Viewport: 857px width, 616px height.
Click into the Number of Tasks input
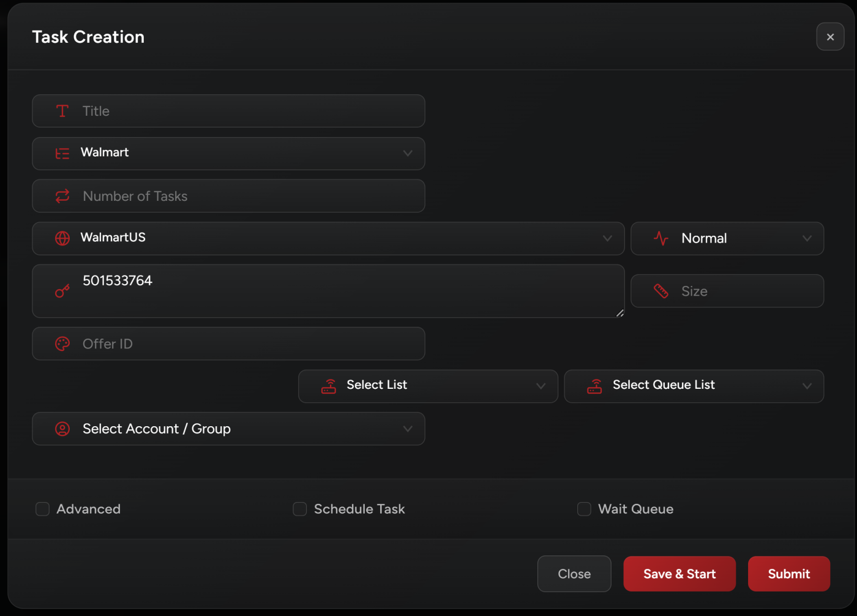click(x=245, y=196)
